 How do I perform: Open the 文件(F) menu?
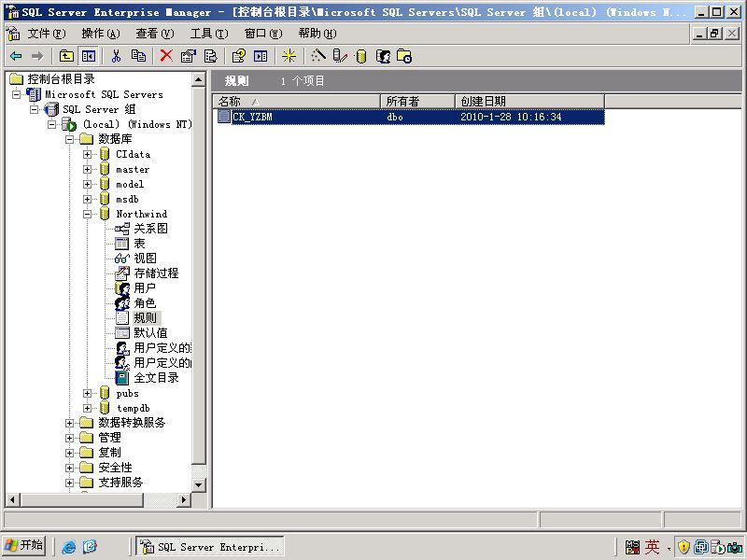[46, 34]
